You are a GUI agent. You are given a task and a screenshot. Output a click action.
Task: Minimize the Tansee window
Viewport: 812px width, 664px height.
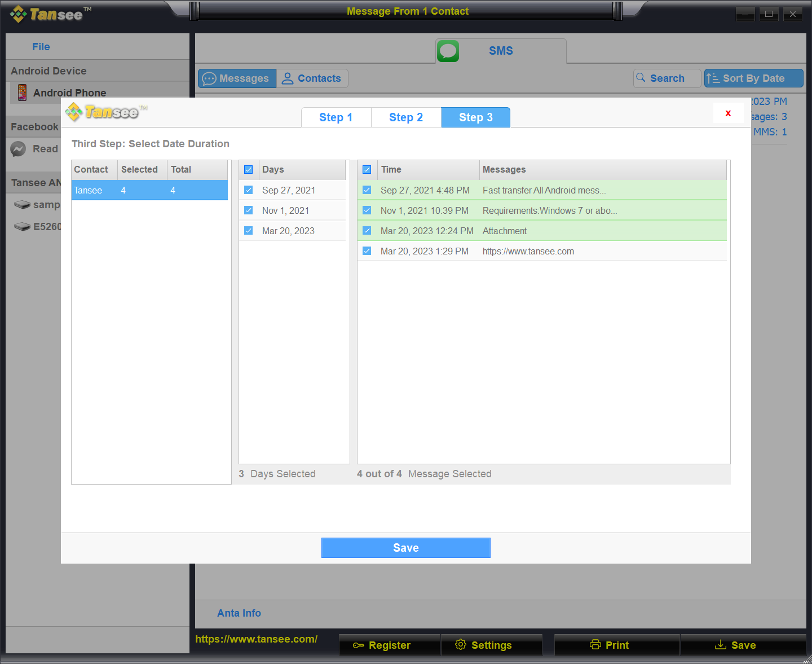(x=745, y=14)
